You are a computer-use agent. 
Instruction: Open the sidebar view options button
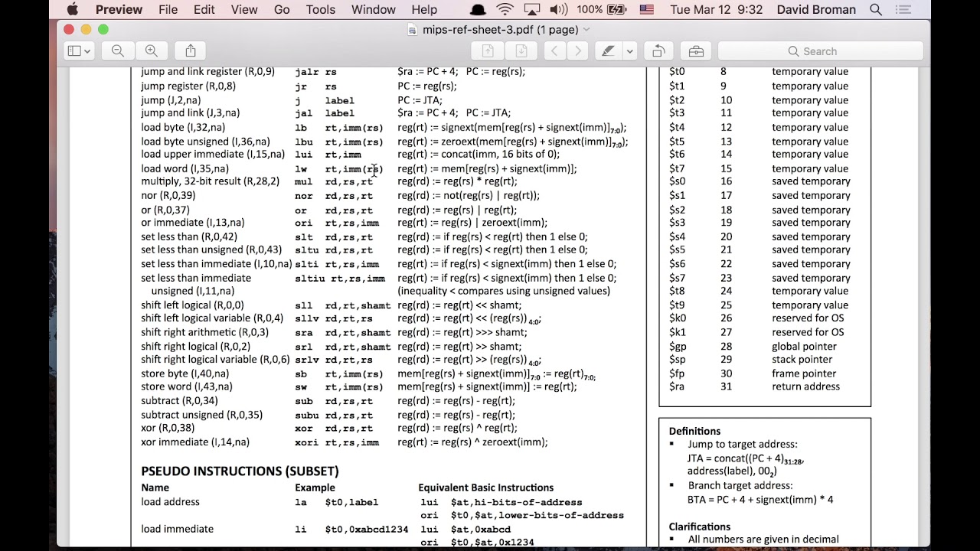click(79, 51)
